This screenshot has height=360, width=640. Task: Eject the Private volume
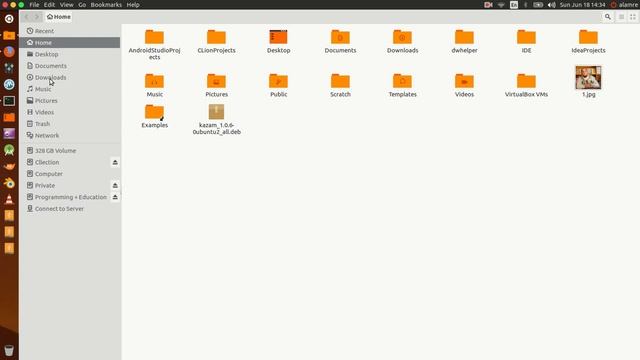tap(115, 185)
